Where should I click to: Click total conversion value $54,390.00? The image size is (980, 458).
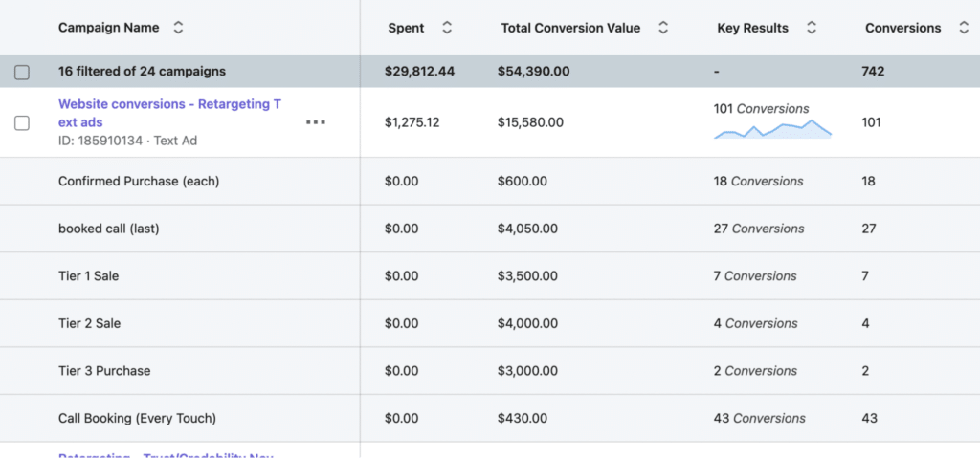click(533, 71)
